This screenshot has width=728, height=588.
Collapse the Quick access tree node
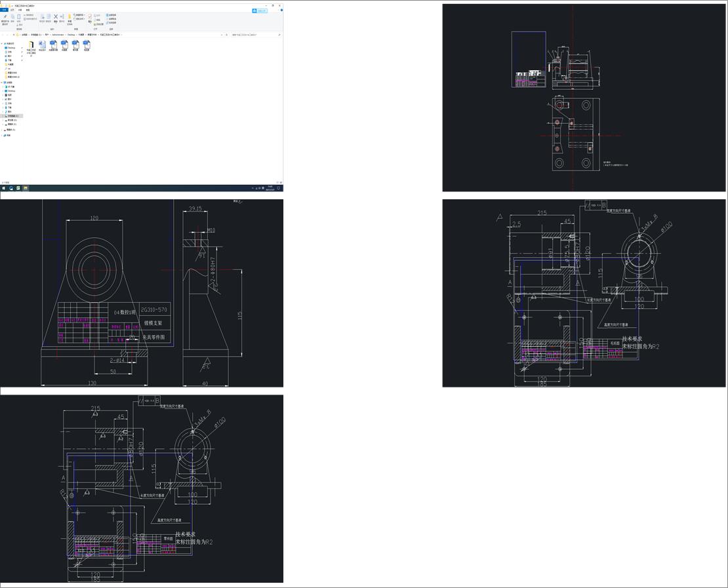tap(2, 44)
